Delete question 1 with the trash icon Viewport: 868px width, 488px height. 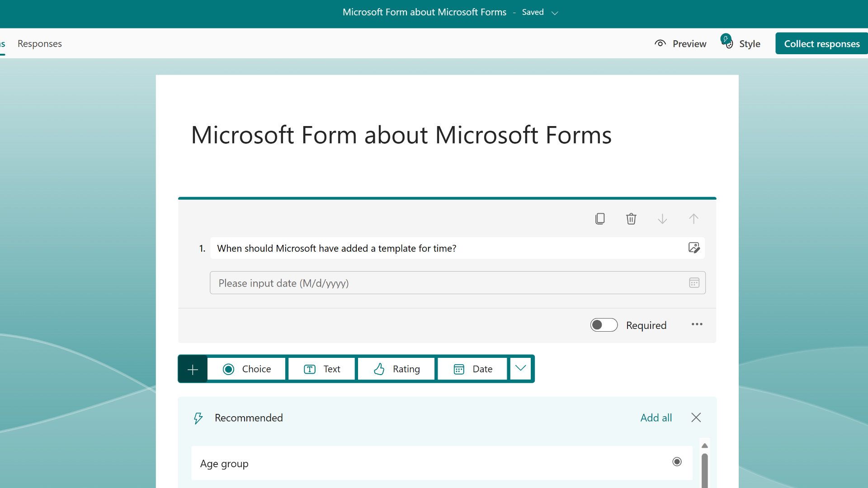click(x=631, y=219)
